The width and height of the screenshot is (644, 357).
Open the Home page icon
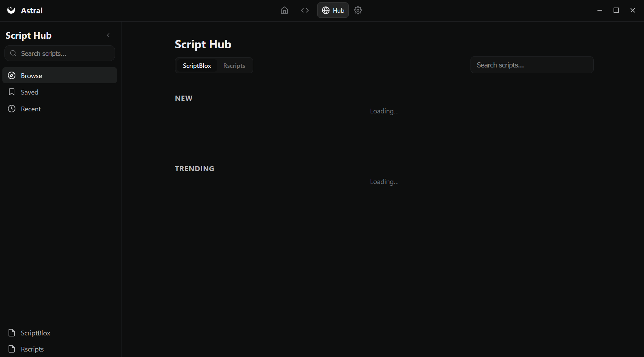[284, 10]
